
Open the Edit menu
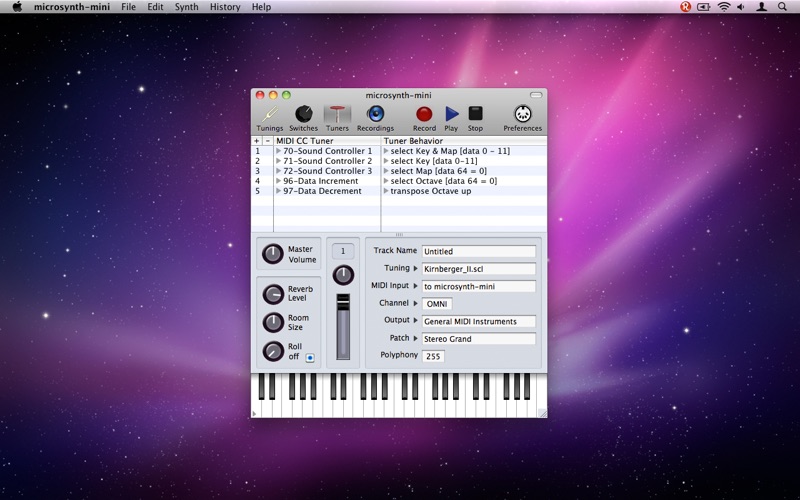point(155,7)
